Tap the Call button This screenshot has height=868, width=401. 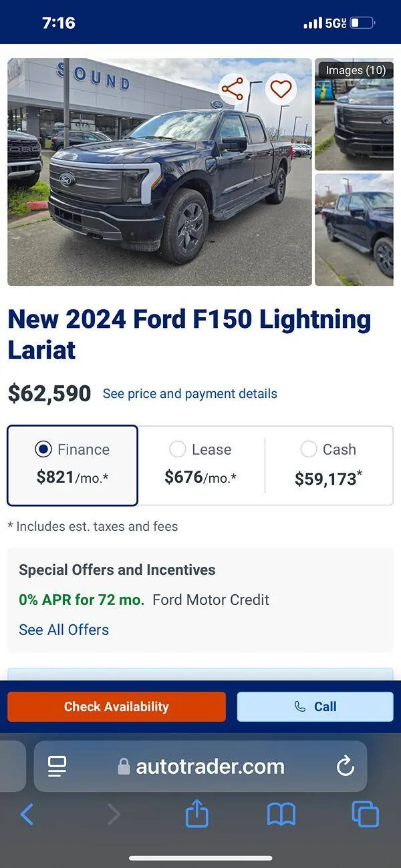pyautogui.click(x=315, y=706)
